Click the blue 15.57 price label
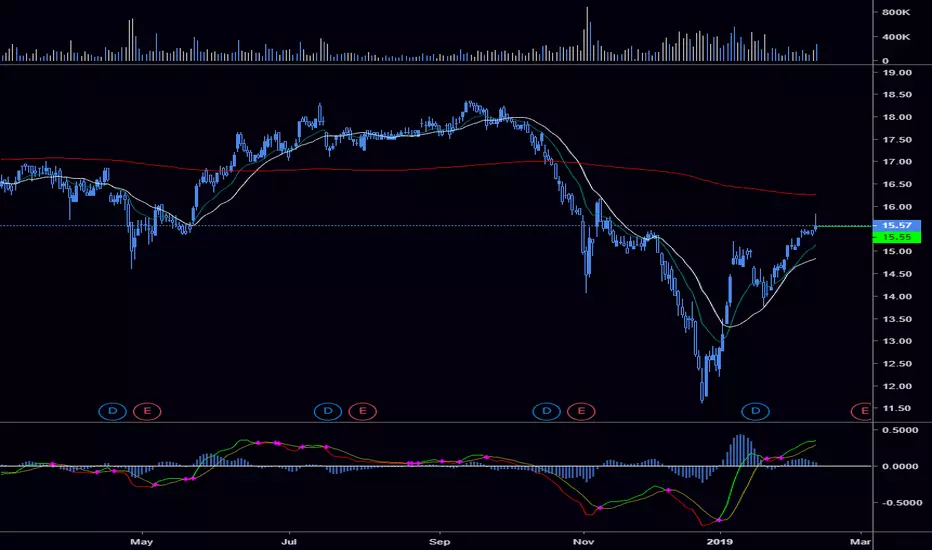932x550 pixels. [896, 225]
